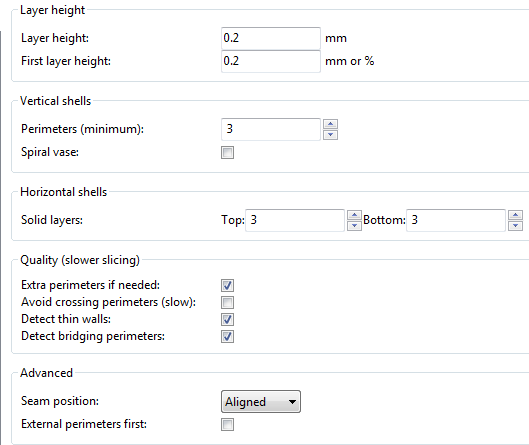The height and width of the screenshot is (445, 529).
Task: Decrease the Perimeters (minimum) value with down arrow
Action: click(x=330, y=135)
